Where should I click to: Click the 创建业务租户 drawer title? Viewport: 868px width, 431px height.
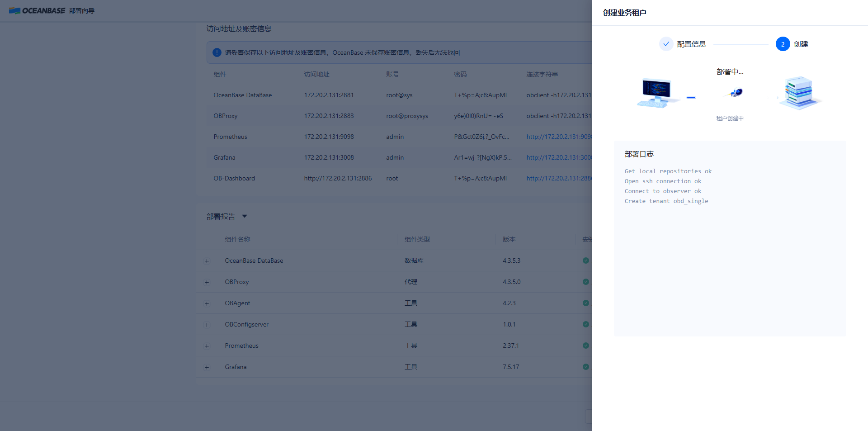[x=624, y=13]
